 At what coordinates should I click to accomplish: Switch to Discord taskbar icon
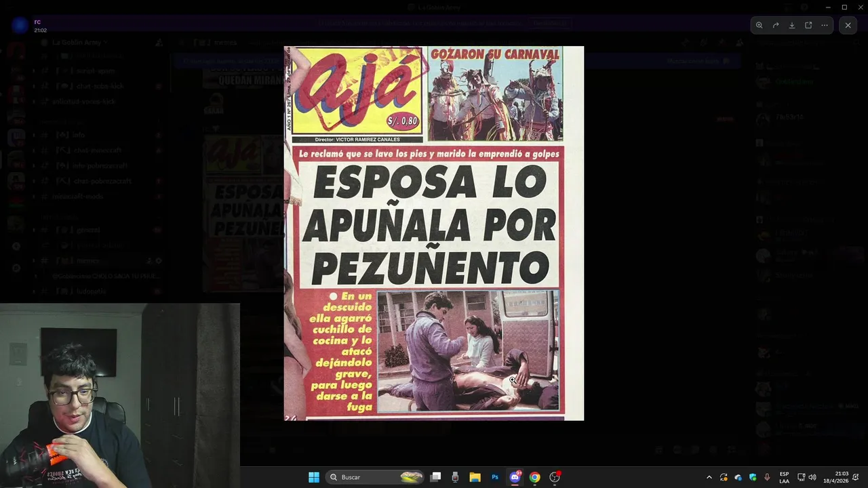[515, 477]
